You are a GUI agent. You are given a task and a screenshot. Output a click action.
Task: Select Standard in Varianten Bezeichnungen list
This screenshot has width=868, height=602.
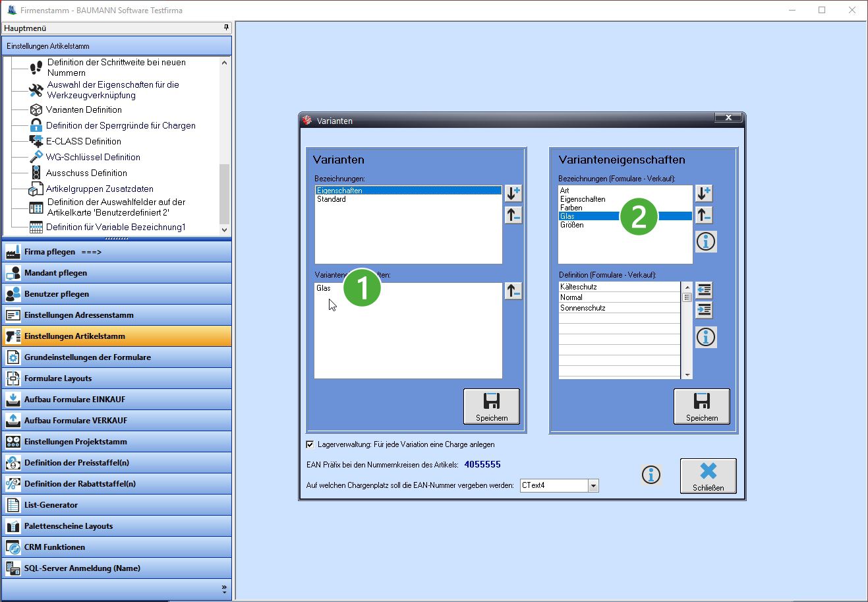pos(408,199)
